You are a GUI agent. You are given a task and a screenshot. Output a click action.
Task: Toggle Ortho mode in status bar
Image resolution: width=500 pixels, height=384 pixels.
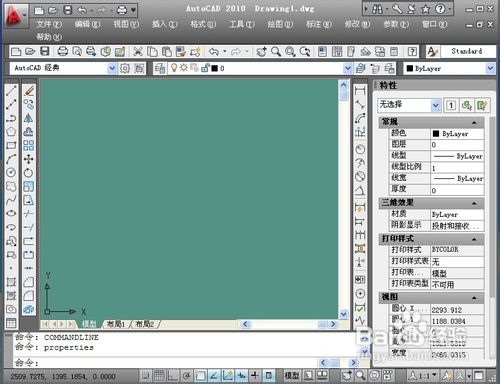(x=173, y=376)
